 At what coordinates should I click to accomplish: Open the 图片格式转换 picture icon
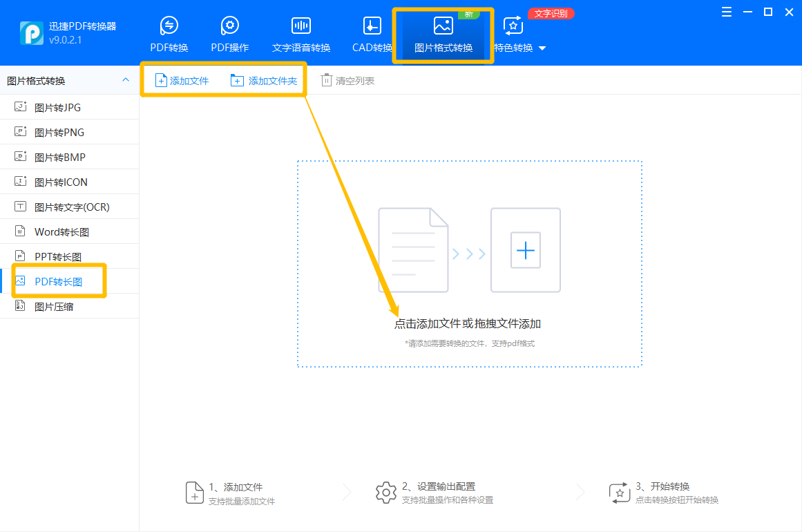[x=443, y=25]
